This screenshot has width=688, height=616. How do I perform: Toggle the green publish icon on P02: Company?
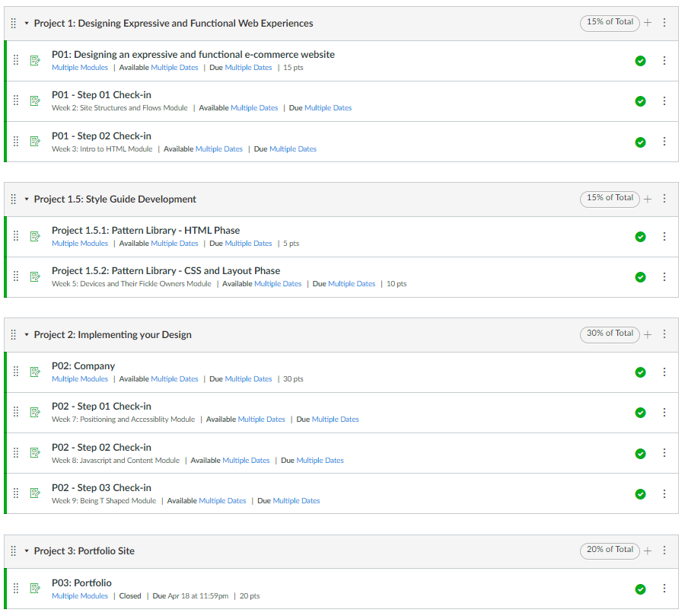pyautogui.click(x=640, y=372)
